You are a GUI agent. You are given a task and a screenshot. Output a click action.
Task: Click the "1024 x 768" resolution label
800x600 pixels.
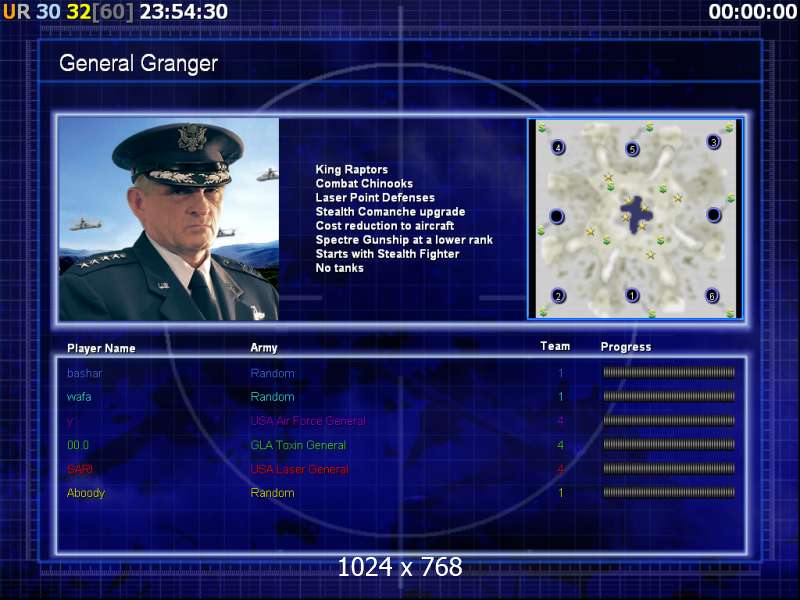[400, 567]
